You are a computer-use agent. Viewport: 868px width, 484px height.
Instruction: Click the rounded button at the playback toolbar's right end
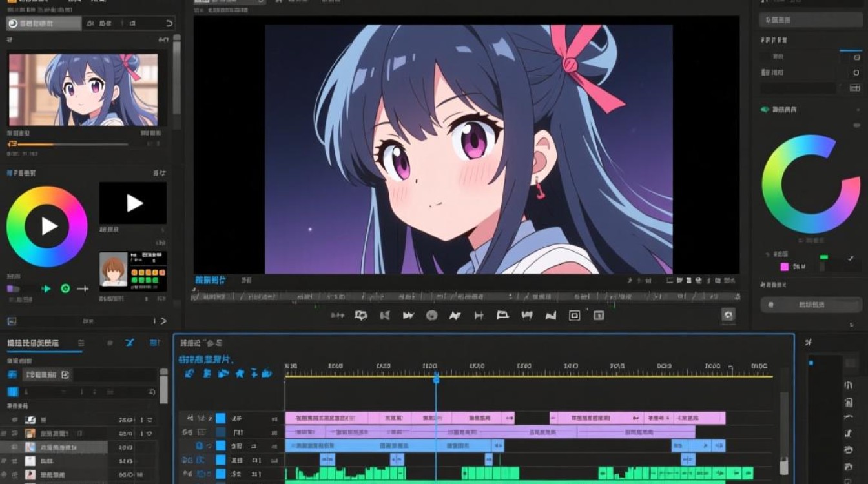coord(728,315)
